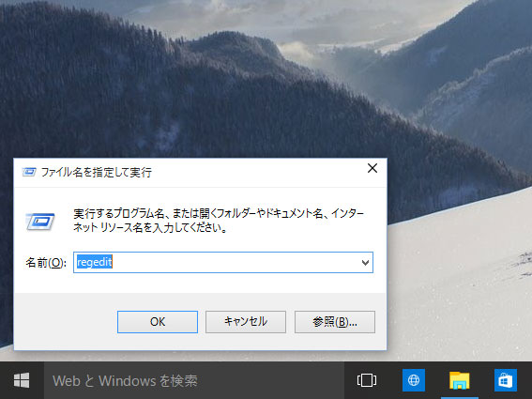Open File Explorer from the taskbar
The height and width of the screenshot is (399, 532).
(x=460, y=380)
